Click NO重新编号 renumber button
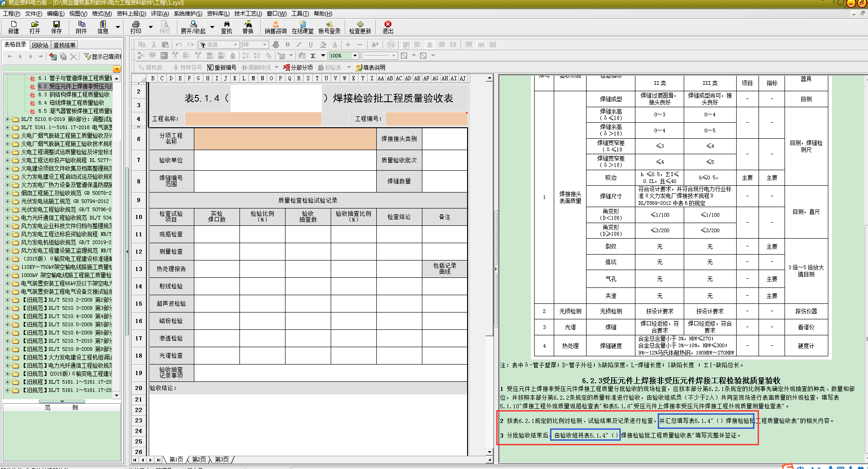The width and height of the screenshot is (868, 469). [222, 68]
